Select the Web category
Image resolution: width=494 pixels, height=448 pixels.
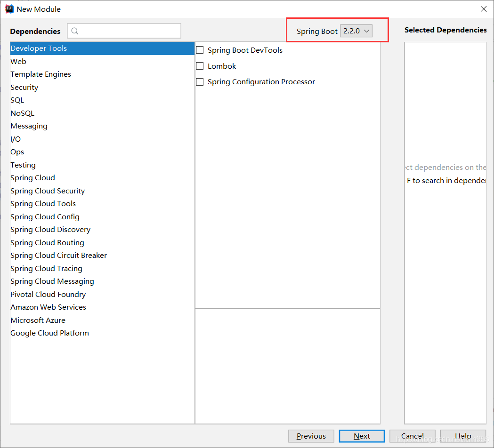[102, 61]
